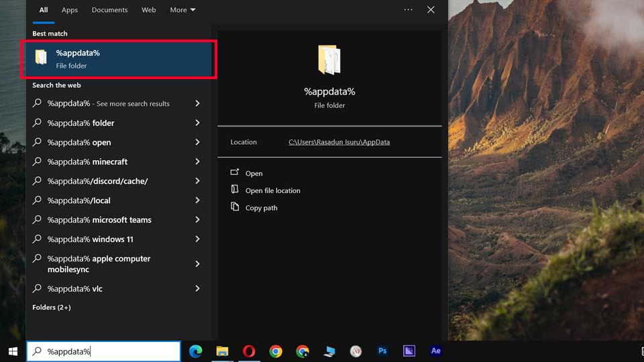The image size is (644, 362).
Task: Click the Windows Start button
Action: pos(13,351)
